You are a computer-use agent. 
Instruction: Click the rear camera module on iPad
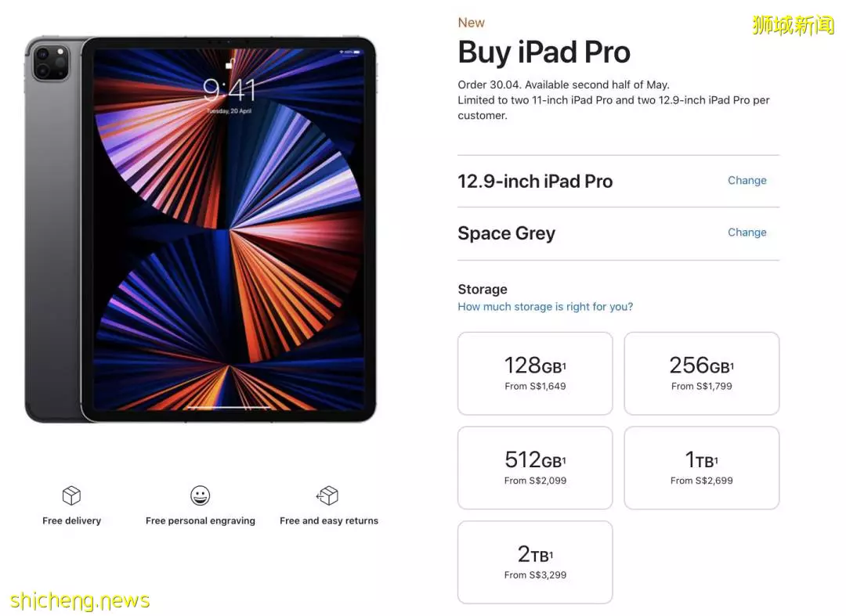coord(51,63)
